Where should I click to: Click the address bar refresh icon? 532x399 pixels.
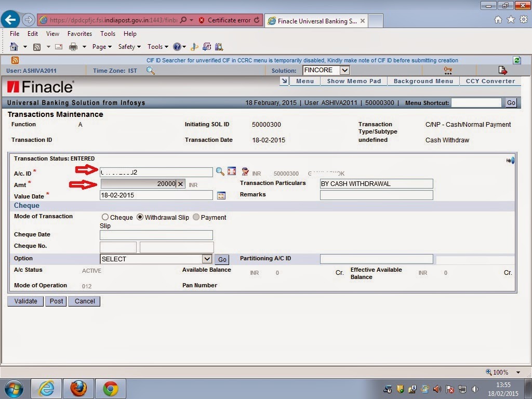point(257,20)
